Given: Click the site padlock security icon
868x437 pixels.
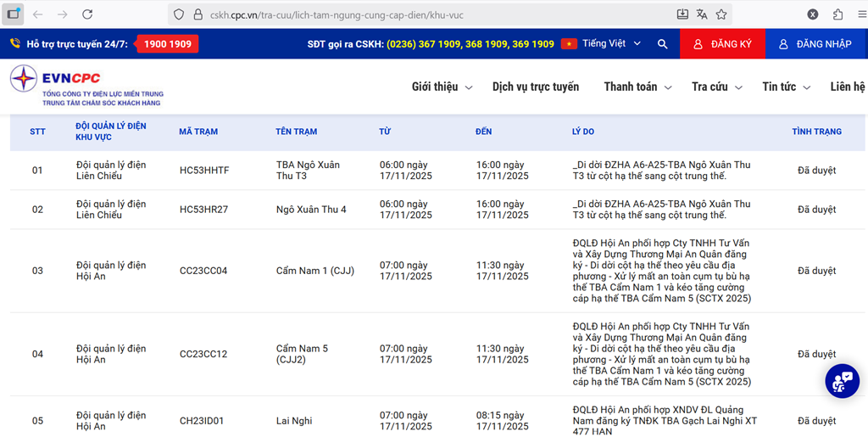Looking at the screenshot, I should click(198, 14).
